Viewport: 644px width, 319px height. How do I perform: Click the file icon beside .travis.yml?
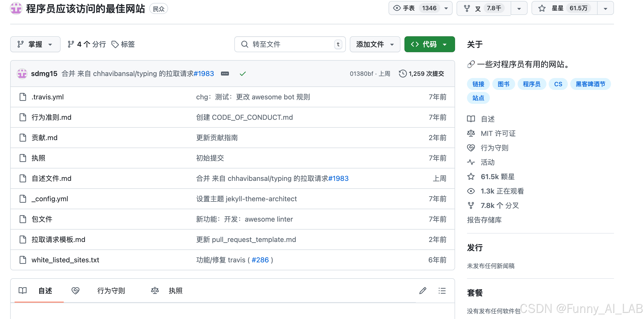point(23,97)
